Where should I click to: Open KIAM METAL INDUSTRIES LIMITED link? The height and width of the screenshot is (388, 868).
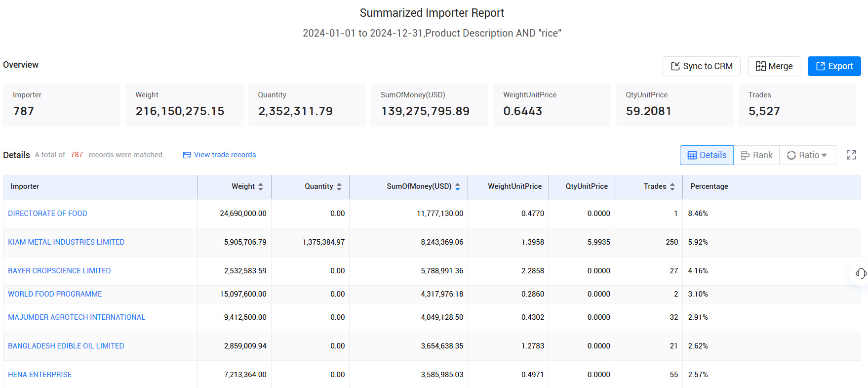66,242
